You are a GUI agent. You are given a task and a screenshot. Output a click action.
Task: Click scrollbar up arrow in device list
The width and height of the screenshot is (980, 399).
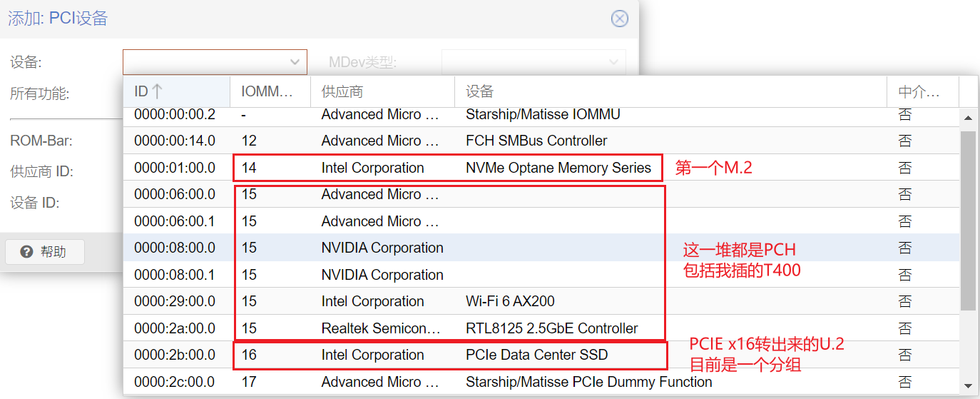click(x=968, y=118)
